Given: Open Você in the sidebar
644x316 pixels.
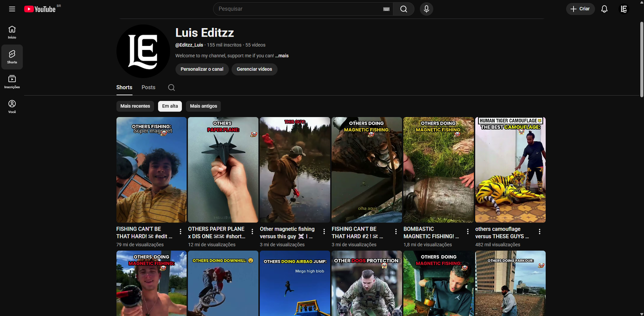Looking at the screenshot, I should coord(12,107).
